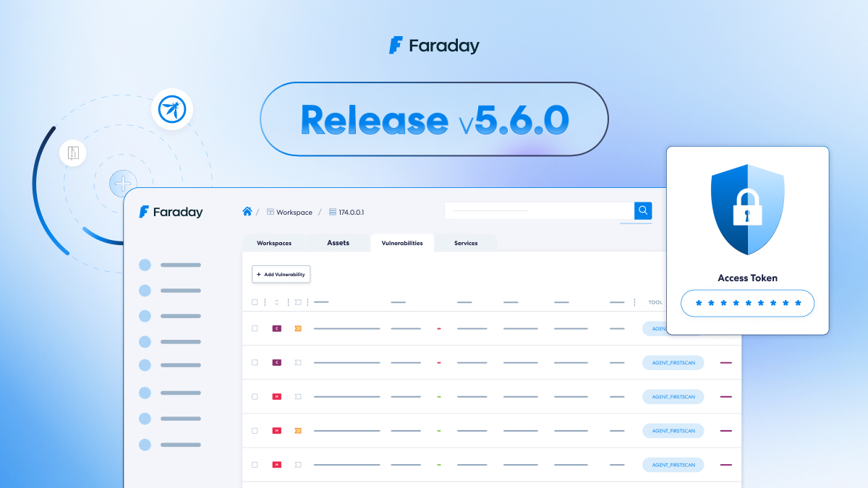Screen dimensions: 868x488
Task: Click the column options dots left of TOOL
Action: coord(634,302)
